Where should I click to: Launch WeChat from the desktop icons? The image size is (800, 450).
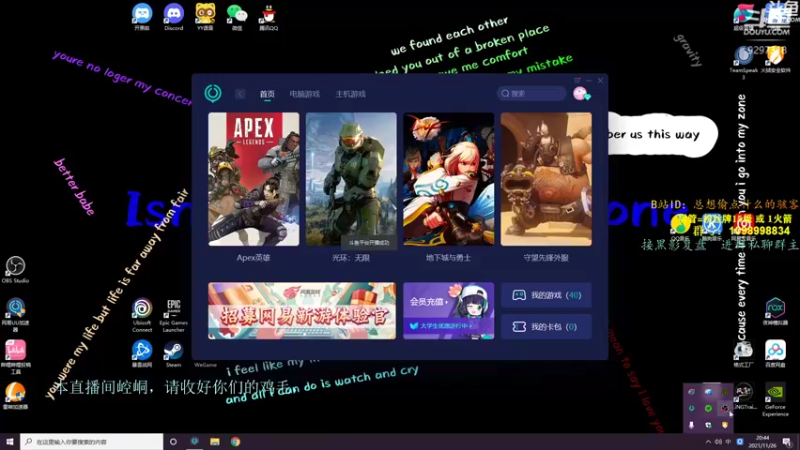[x=237, y=17]
